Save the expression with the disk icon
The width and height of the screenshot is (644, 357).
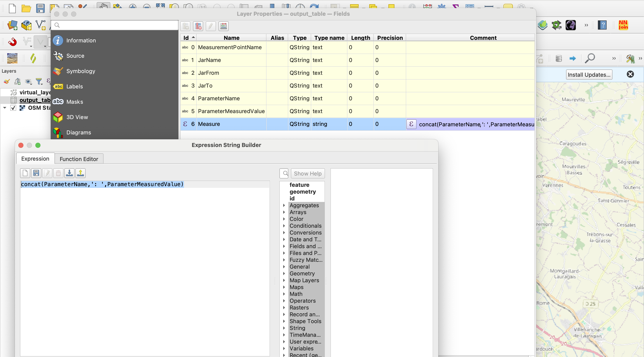coord(36,173)
